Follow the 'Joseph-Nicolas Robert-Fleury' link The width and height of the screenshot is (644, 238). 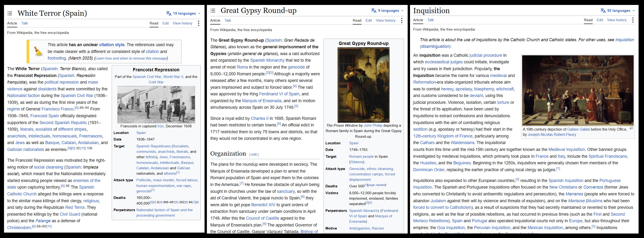552,135
